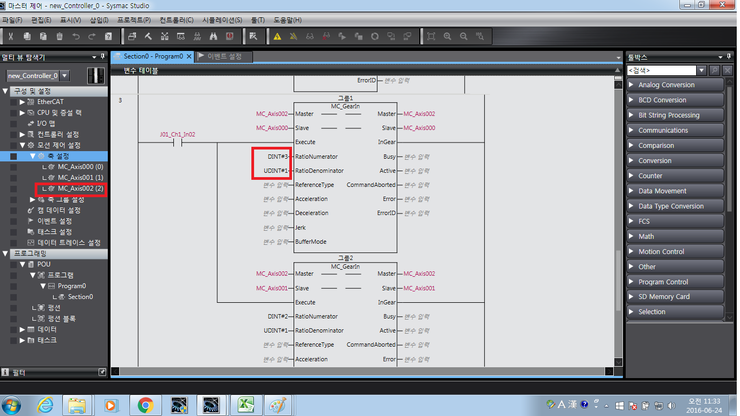Open Excel from the taskbar

click(x=246, y=405)
